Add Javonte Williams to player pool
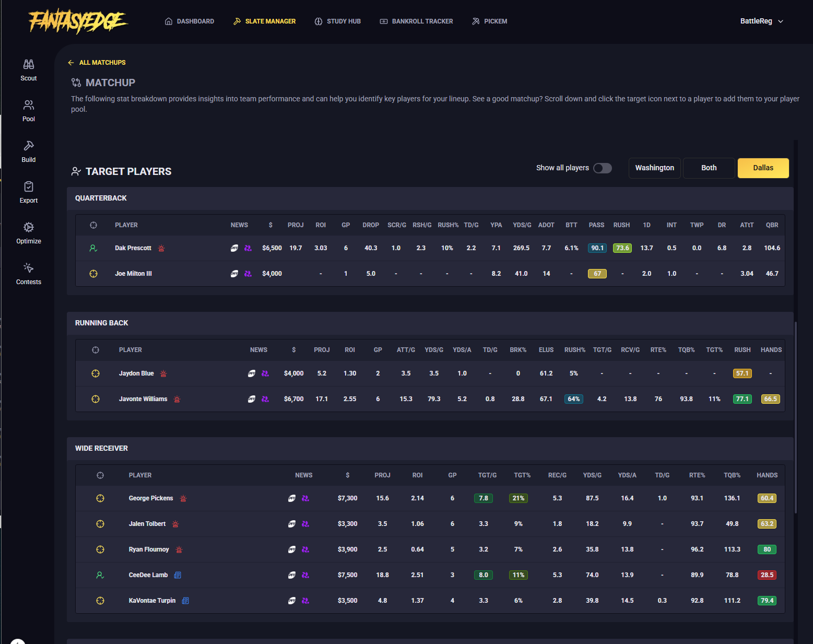 (96, 399)
